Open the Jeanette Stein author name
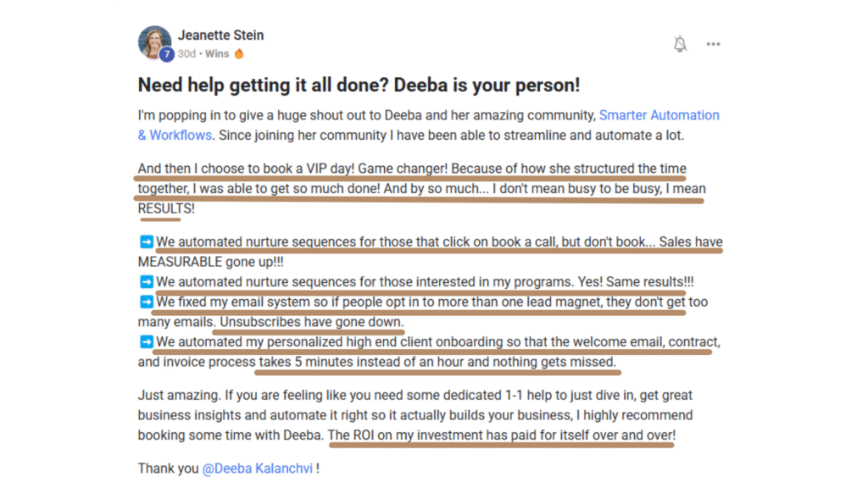Screen dimensions: 868x488 [221, 35]
